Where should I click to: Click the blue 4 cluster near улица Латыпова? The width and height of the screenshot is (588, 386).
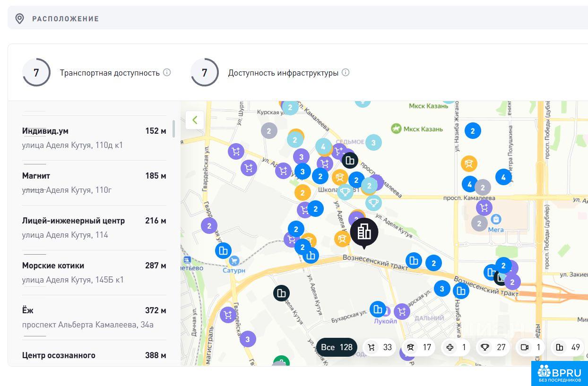pyautogui.click(x=504, y=177)
